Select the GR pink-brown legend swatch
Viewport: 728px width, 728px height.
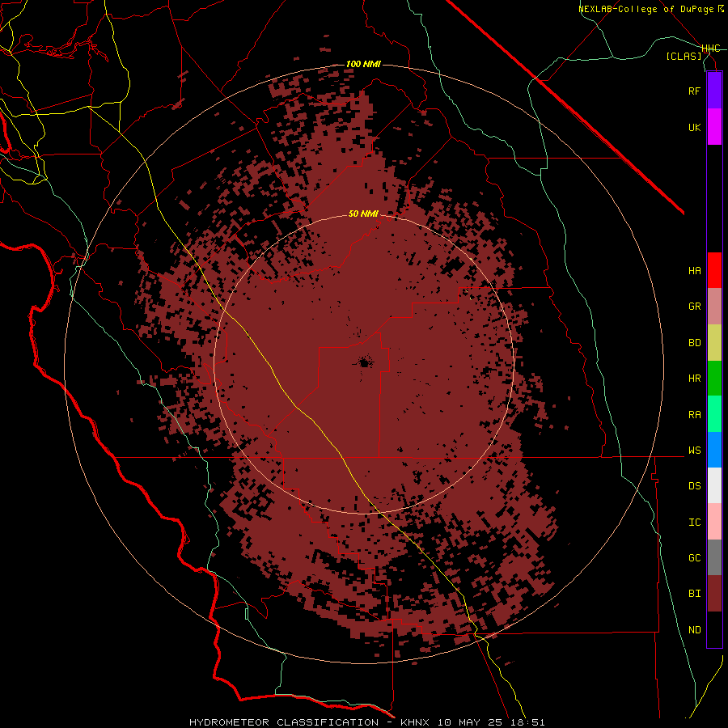pyautogui.click(x=714, y=307)
